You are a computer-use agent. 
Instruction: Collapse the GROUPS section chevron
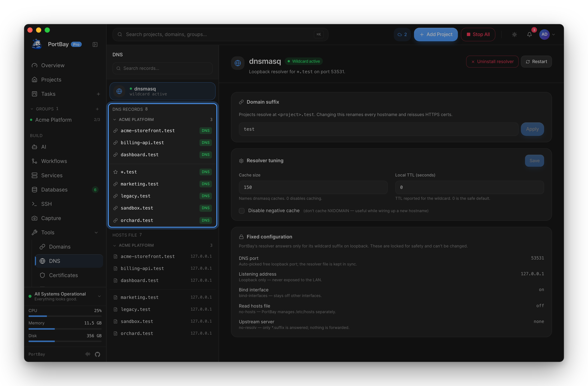[32, 109]
